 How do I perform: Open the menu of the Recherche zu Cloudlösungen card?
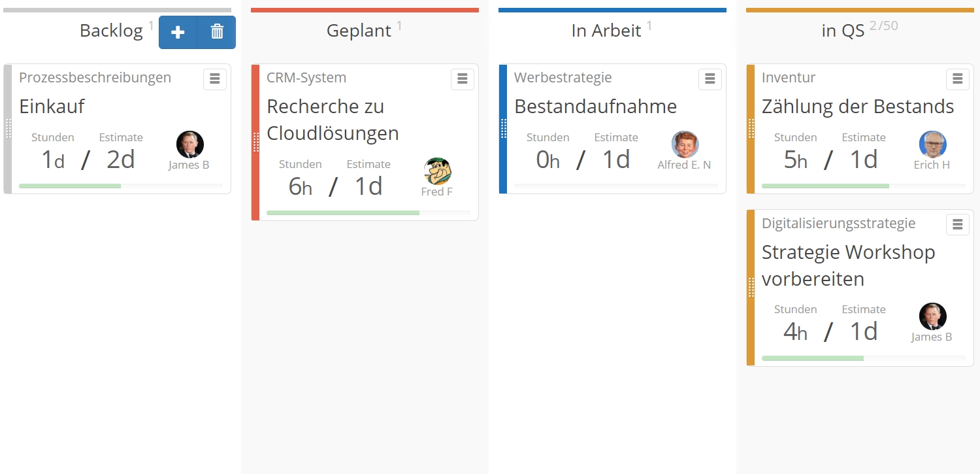pyautogui.click(x=463, y=79)
